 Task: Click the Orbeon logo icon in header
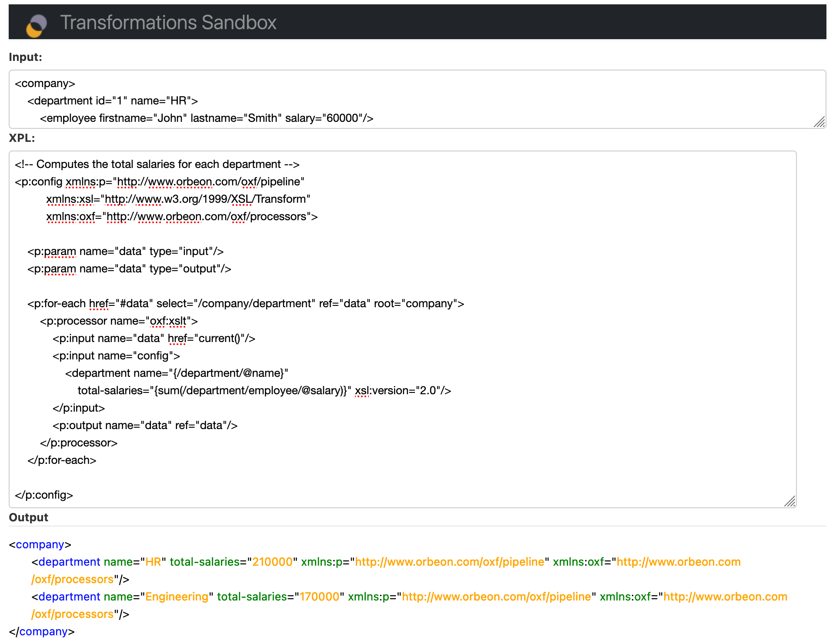click(37, 25)
